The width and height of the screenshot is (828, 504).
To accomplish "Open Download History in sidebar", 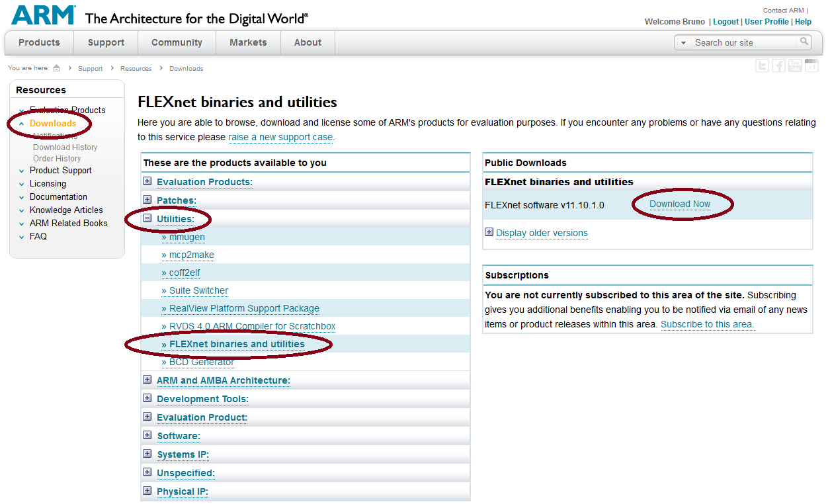I will click(65, 147).
